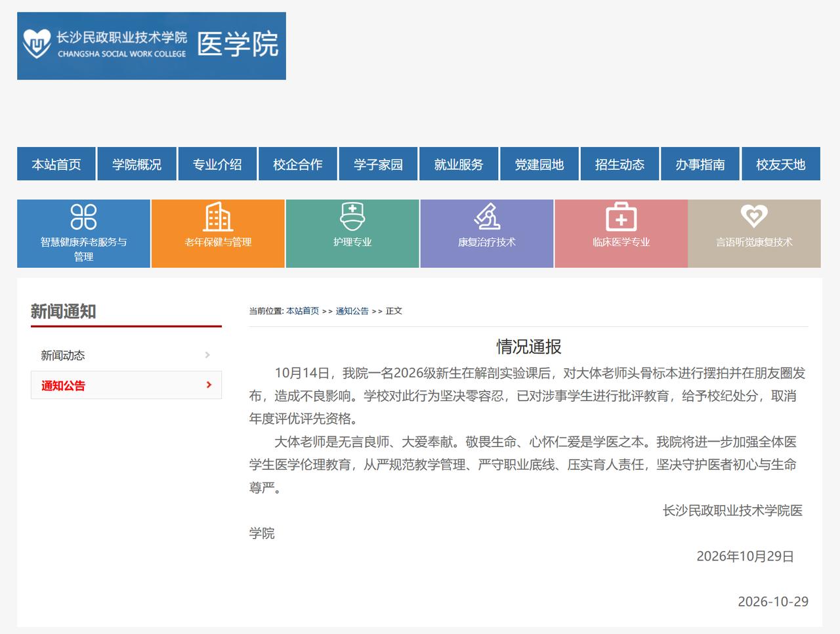Click the red chevron beside 通知公告

pyautogui.click(x=209, y=385)
